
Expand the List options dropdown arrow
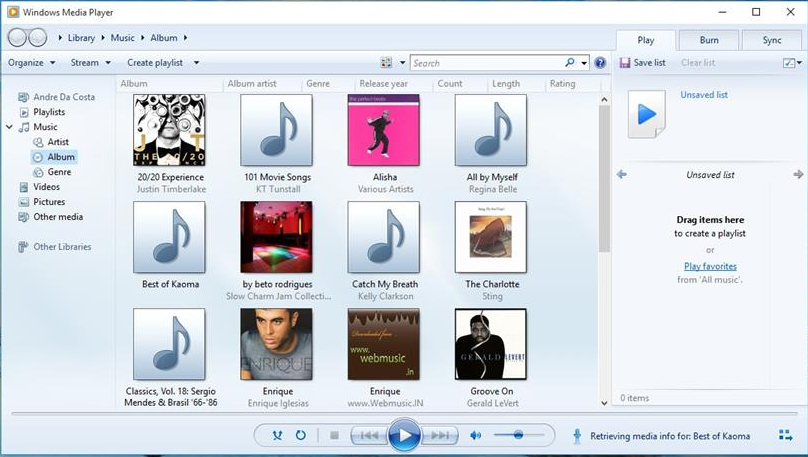tap(799, 63)
